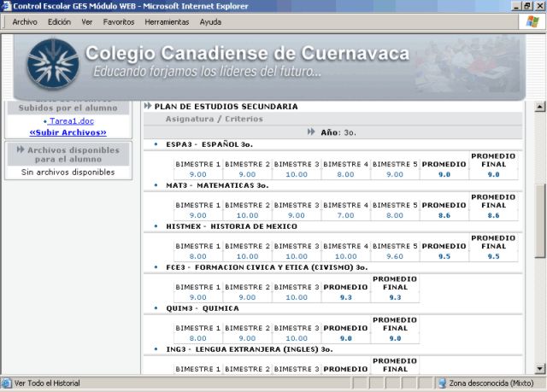547x392 pixels.
Task: Click the Internet Explorer icon in title bar
Action: (x=7, y=6)
